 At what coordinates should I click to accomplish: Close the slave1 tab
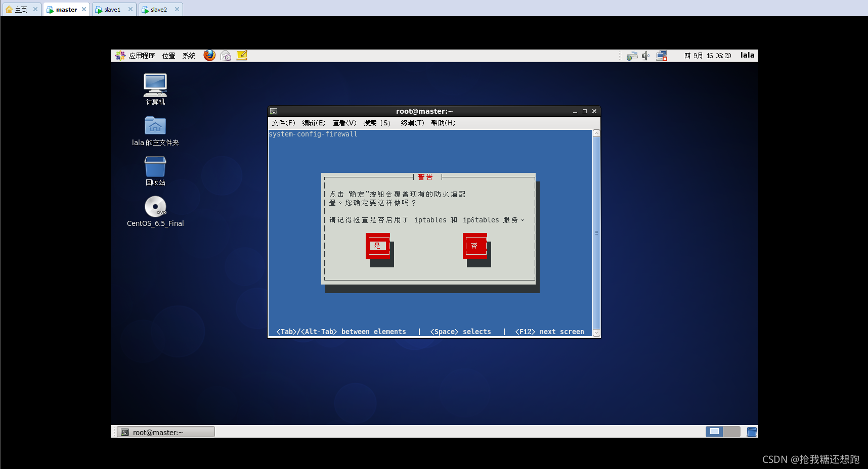click(x=131, y=9)
